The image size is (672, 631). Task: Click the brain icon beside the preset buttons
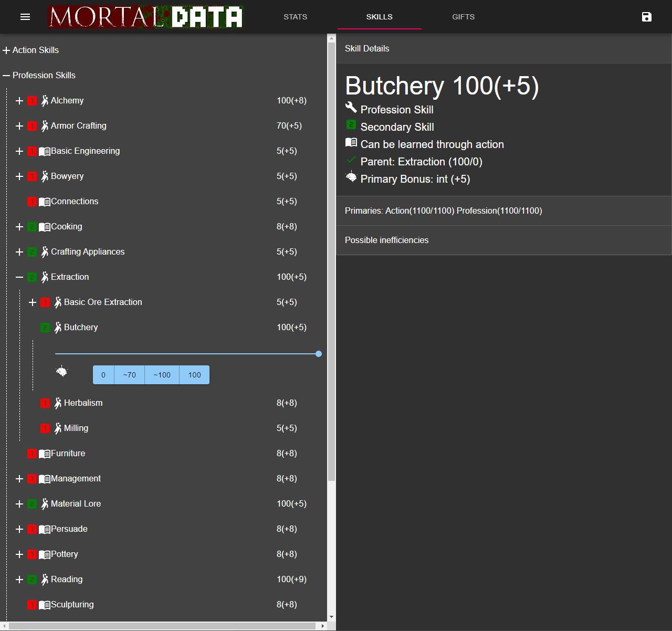pyautogui.click(x=62, y=372)
